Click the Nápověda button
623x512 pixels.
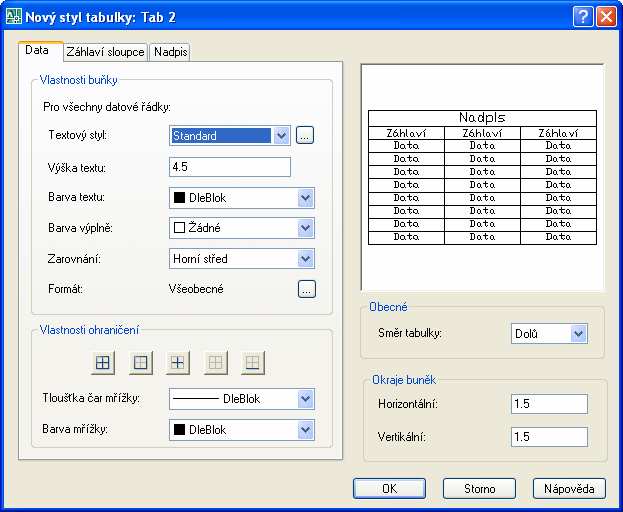(x=569, y=489)
